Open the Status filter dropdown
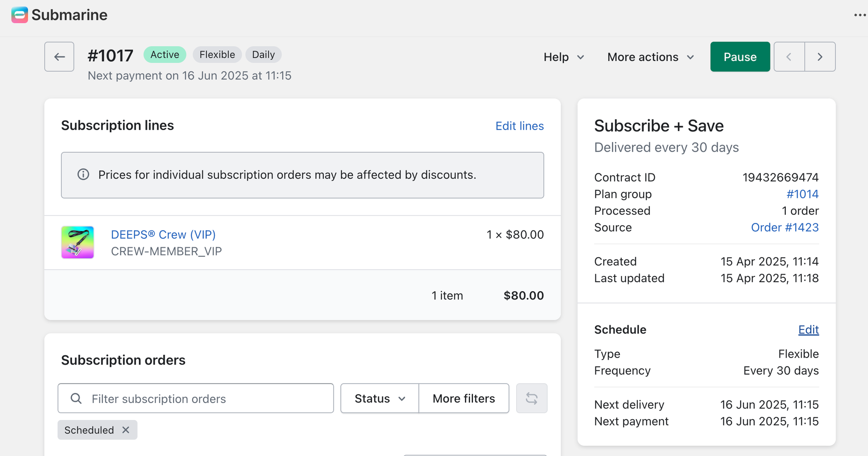Image resolution: width=868 pixels, height=456 pixels. 380,398
